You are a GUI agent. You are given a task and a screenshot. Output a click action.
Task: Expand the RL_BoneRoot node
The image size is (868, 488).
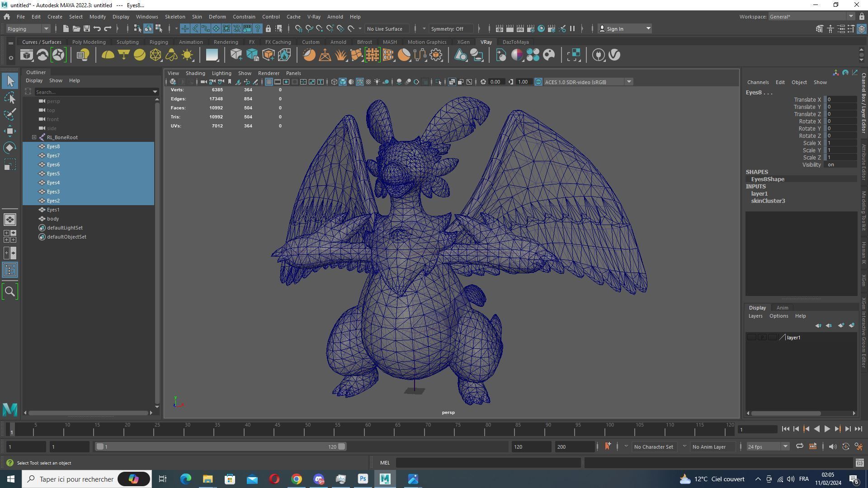[34, 137]
